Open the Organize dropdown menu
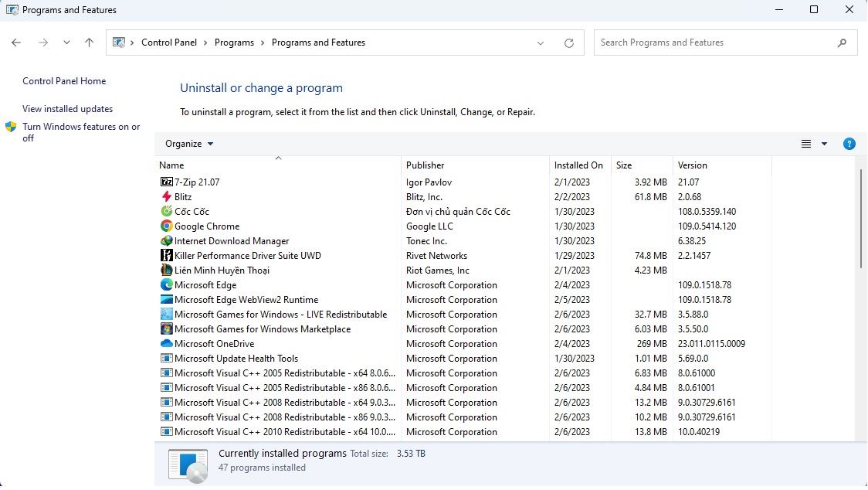Viewport: 868px width, 490px height. click(189, 144)
